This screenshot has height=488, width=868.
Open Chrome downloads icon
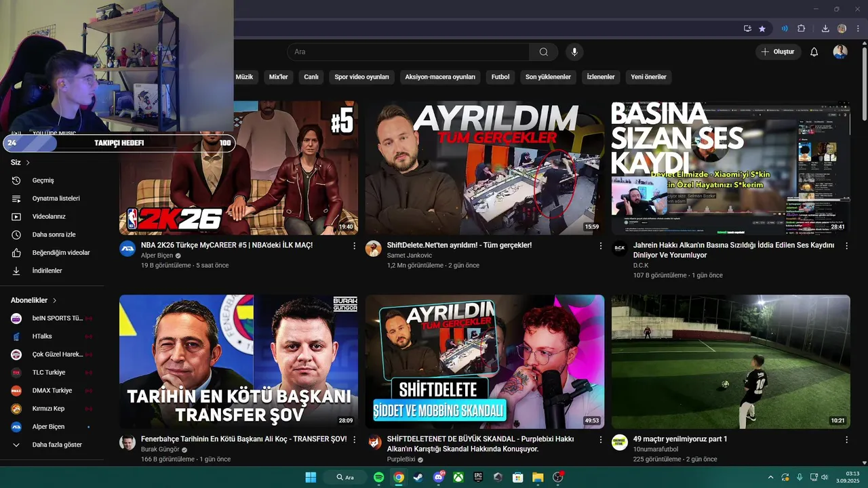[x=825, y=28]
